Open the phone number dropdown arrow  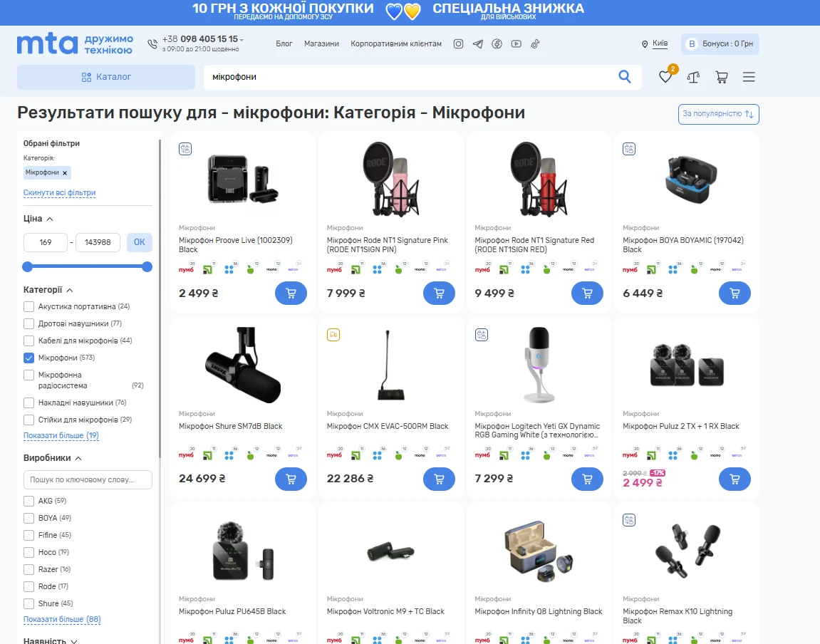(242, 40)
